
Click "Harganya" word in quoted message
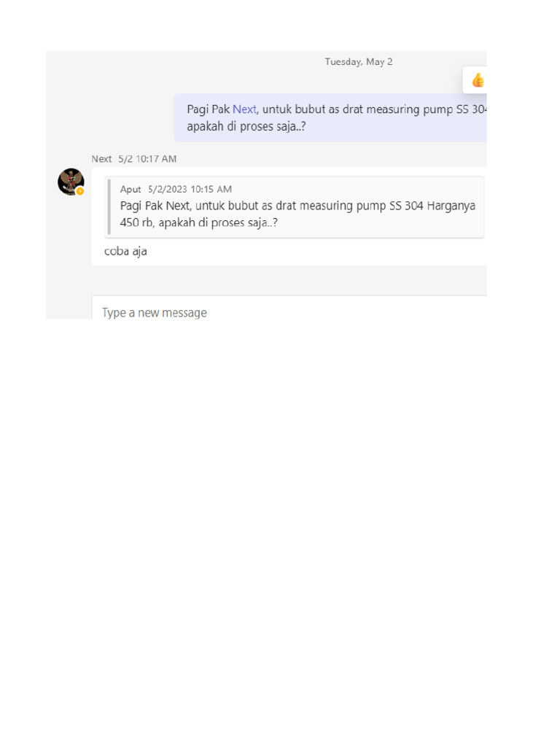451,206
